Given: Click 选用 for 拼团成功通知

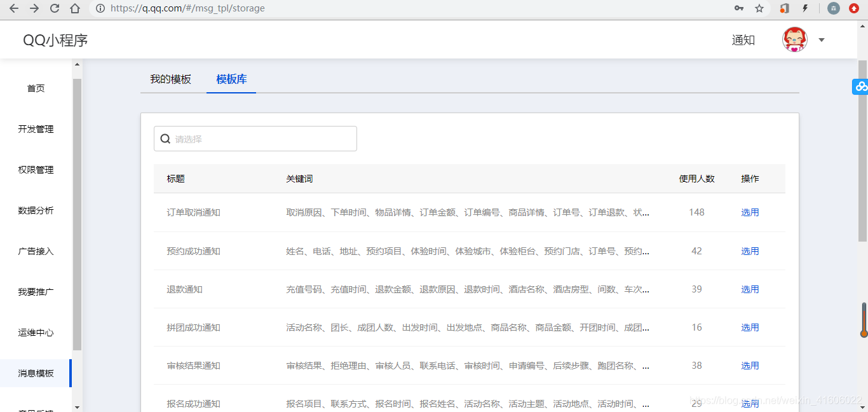Looking at the screenshot, I should coord(750,327).
